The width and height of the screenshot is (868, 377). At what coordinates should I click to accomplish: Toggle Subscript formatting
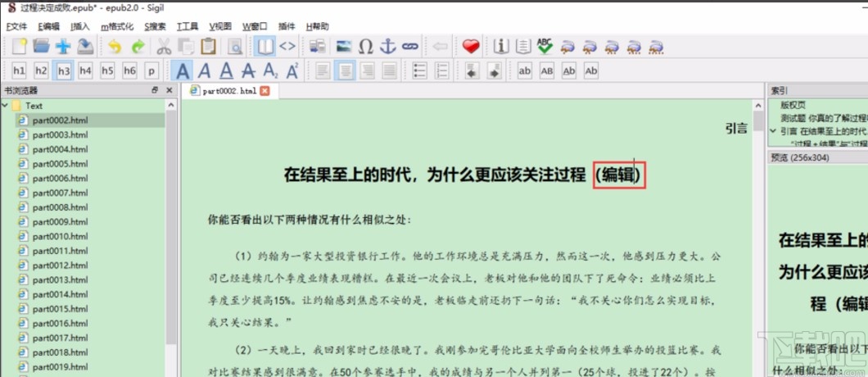(x=270, y=71)
